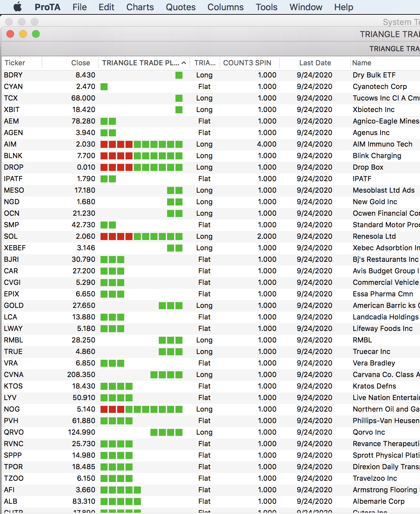Select the IPATF ticker

(x=13, y=179)
